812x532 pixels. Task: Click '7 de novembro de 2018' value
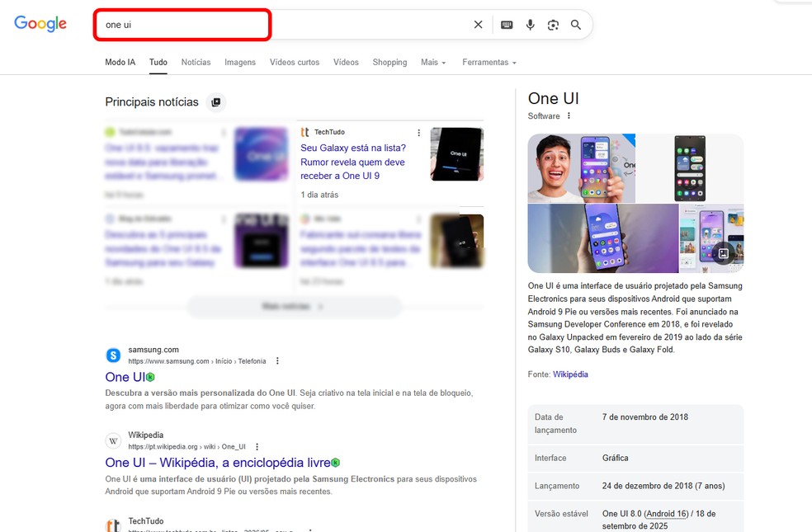click(644, 417)
